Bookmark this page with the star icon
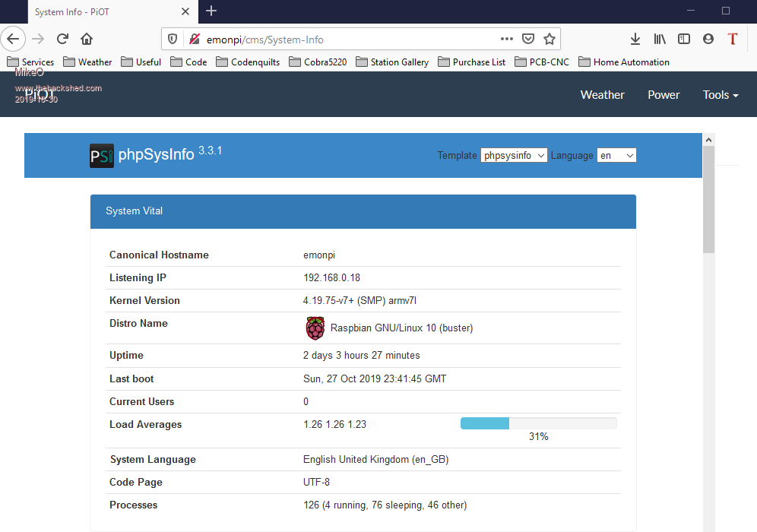Screen dimensions: 757x532 coord(550,39)
